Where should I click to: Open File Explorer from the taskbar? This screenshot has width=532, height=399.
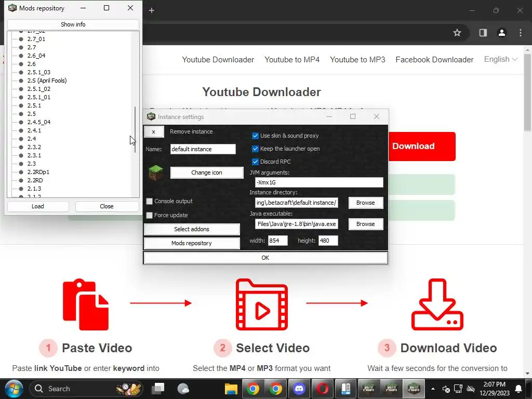231,389
